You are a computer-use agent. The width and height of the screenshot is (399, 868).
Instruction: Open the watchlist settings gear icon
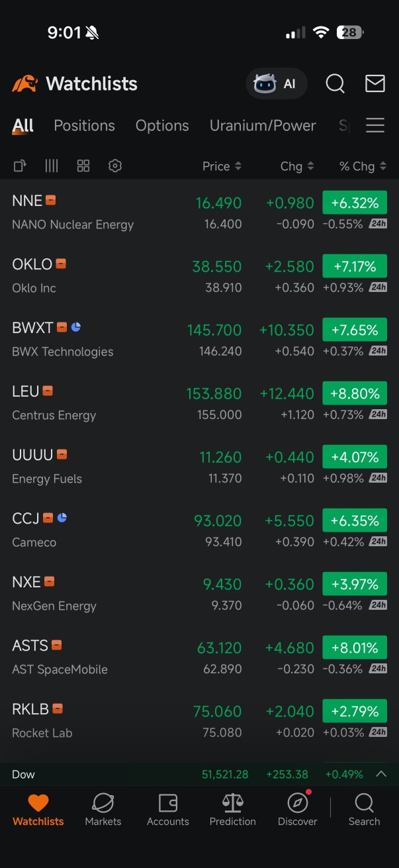(115, 166)
